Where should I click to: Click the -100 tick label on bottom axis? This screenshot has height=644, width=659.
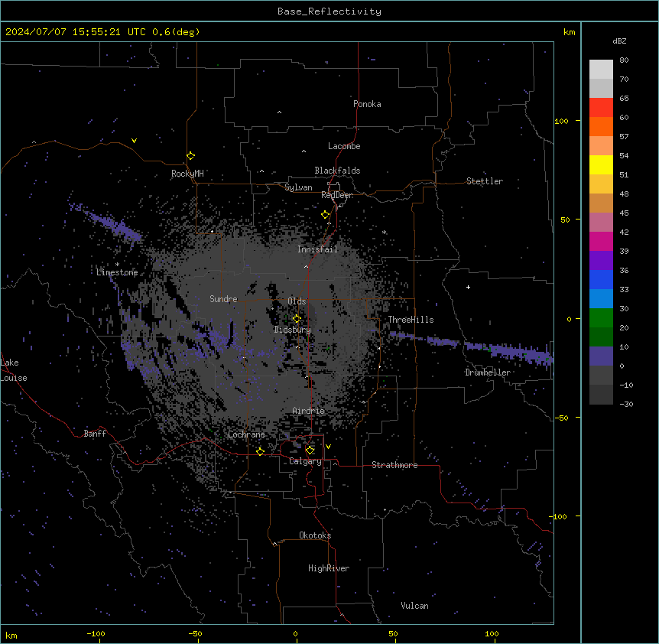pyautogui.click(x=96, y=633)
